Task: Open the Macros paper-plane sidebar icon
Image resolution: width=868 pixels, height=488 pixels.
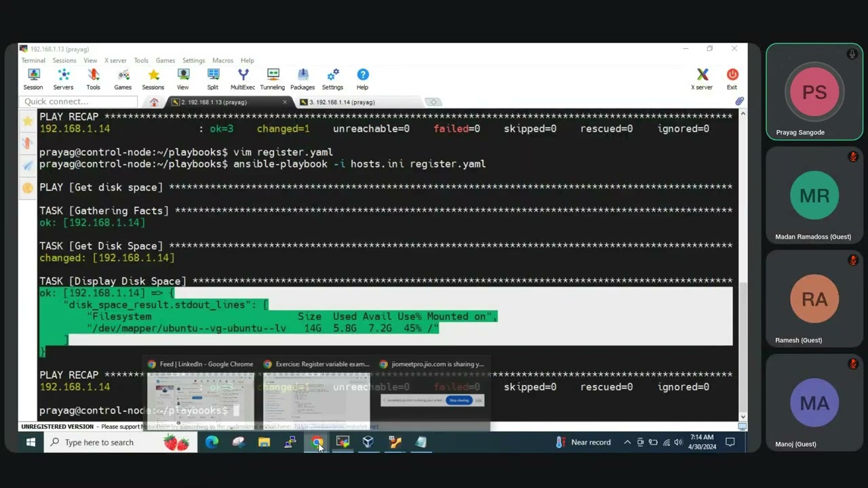Action: tap(27, 165)
